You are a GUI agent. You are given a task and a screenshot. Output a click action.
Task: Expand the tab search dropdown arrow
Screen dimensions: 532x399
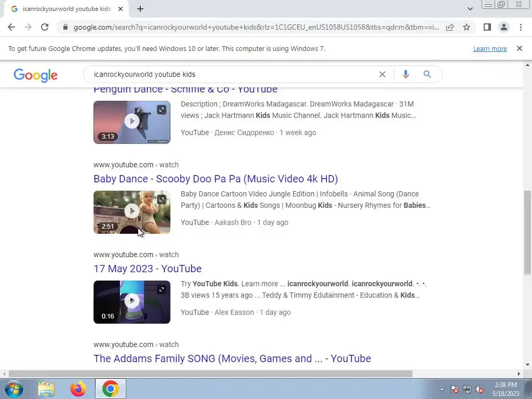coord(470,9)
